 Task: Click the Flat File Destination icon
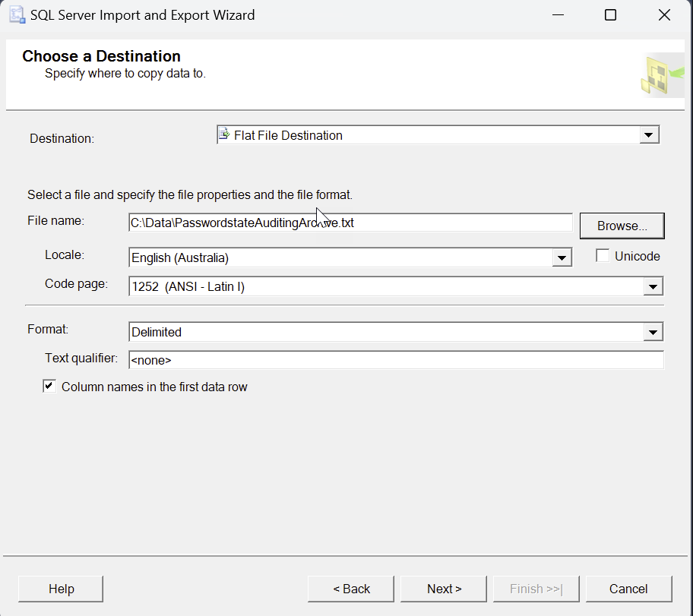(224, 134)
